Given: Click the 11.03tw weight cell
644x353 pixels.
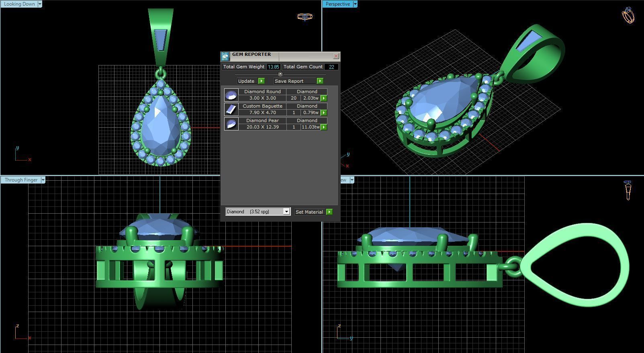Looking at the screenshot, I should [311, 127].
